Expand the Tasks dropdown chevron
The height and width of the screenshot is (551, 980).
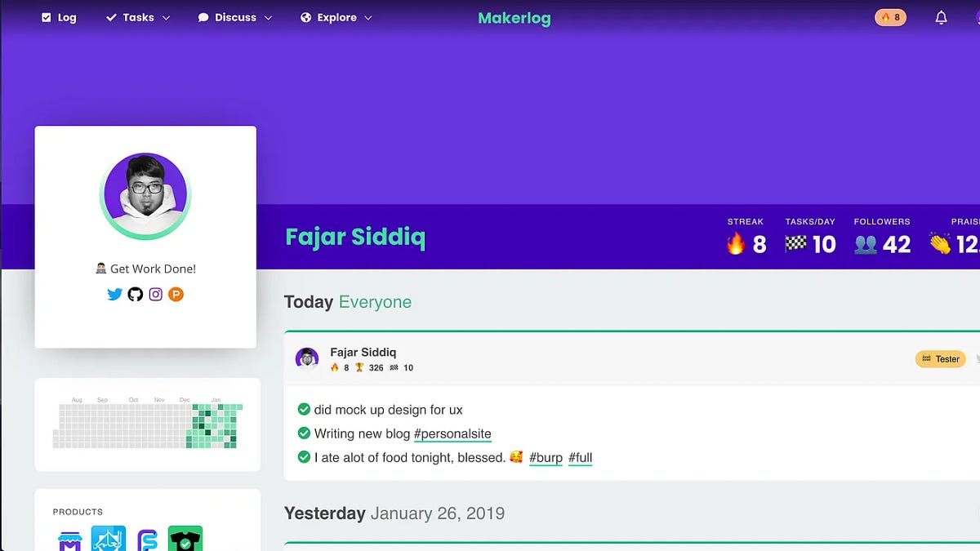click(x=167, y=18)
